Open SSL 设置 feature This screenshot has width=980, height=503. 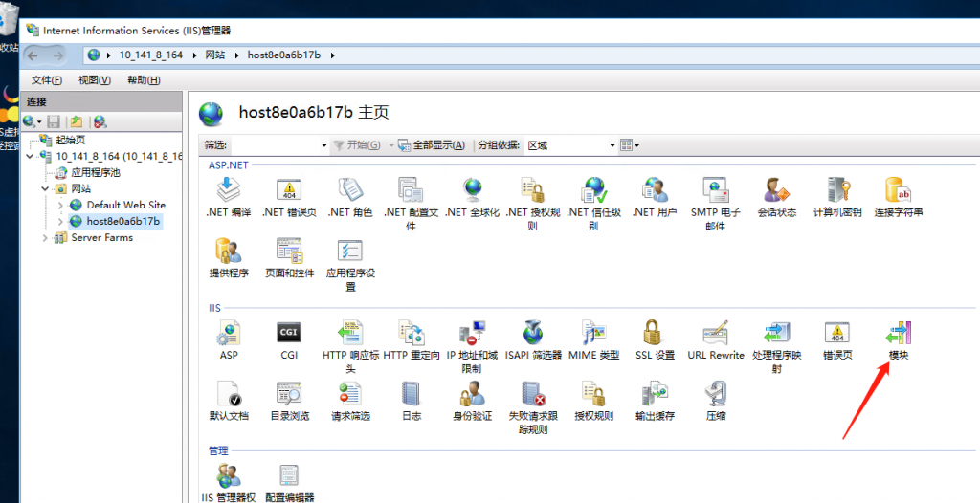pos(655,340)
